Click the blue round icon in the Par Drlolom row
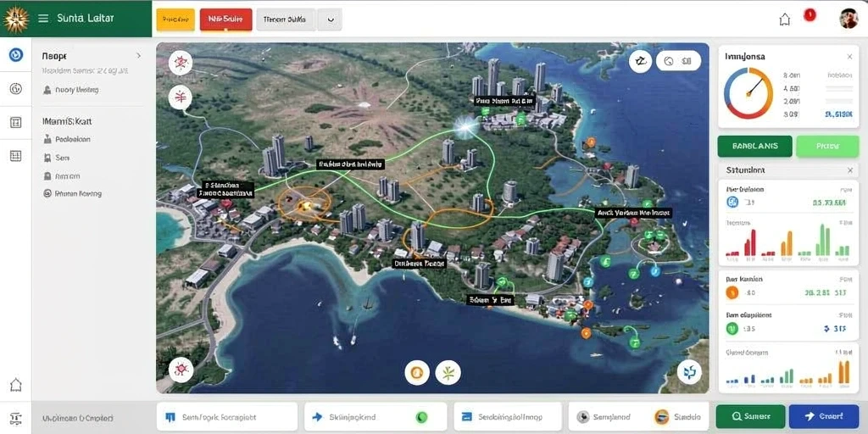868x434 pixels. tap(732, 203)
